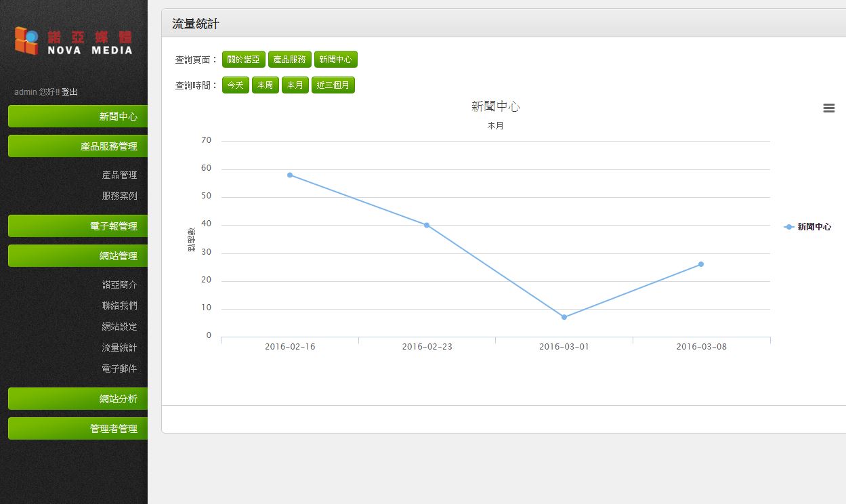
Task: Open 產品管理 submenu item
Action: [119, 175]
